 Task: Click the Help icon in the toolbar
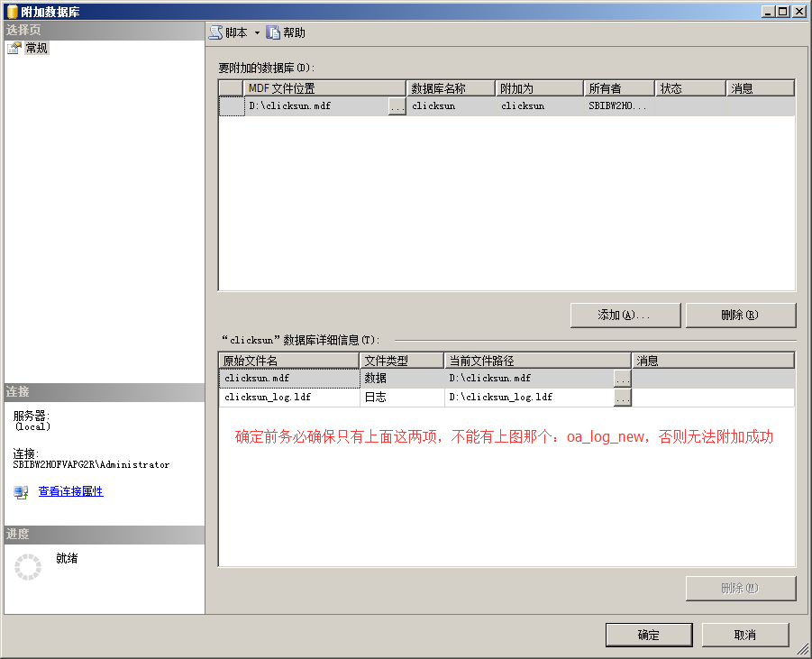point(273,32)
